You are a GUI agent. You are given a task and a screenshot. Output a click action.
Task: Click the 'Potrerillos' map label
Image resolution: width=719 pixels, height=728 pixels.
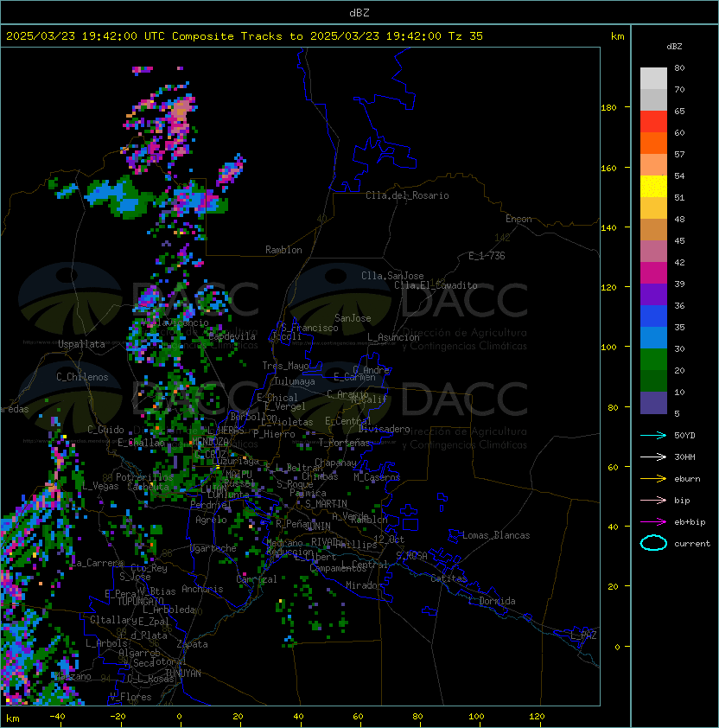(x=144, y=477)
